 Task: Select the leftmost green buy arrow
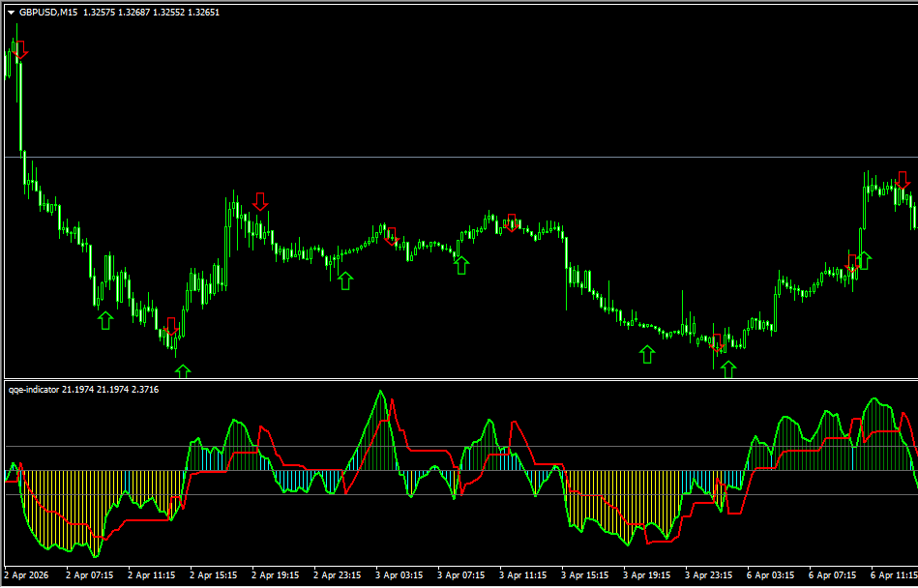[104, 320]
